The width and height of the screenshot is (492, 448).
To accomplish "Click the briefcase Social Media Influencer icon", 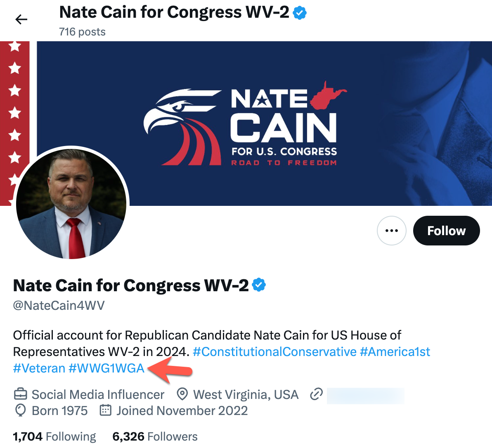I will 20,394.
